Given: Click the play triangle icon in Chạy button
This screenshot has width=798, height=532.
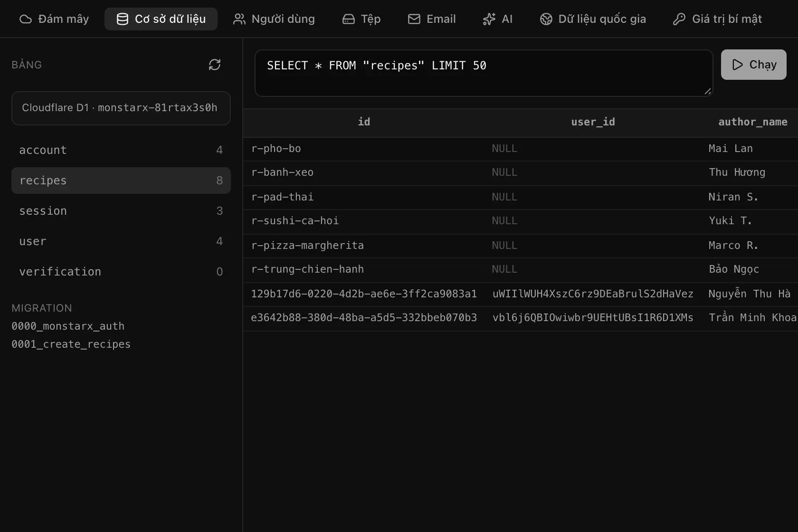Looking at the screenshot, I should (x=737, y=65).
